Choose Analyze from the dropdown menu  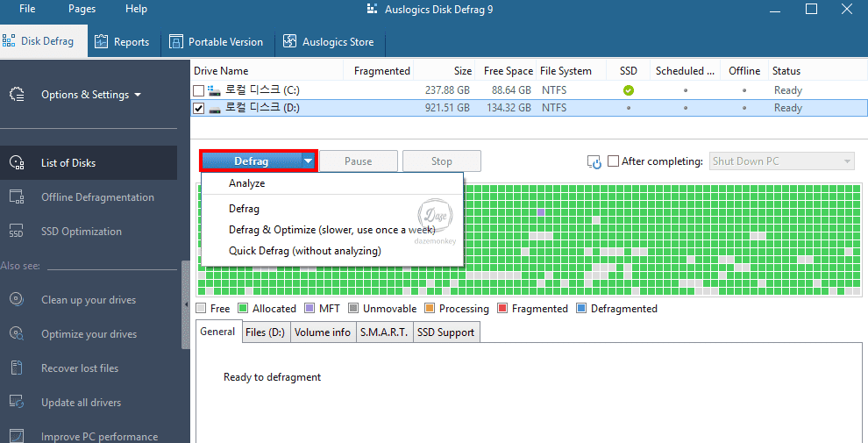(x=332, y=183)
